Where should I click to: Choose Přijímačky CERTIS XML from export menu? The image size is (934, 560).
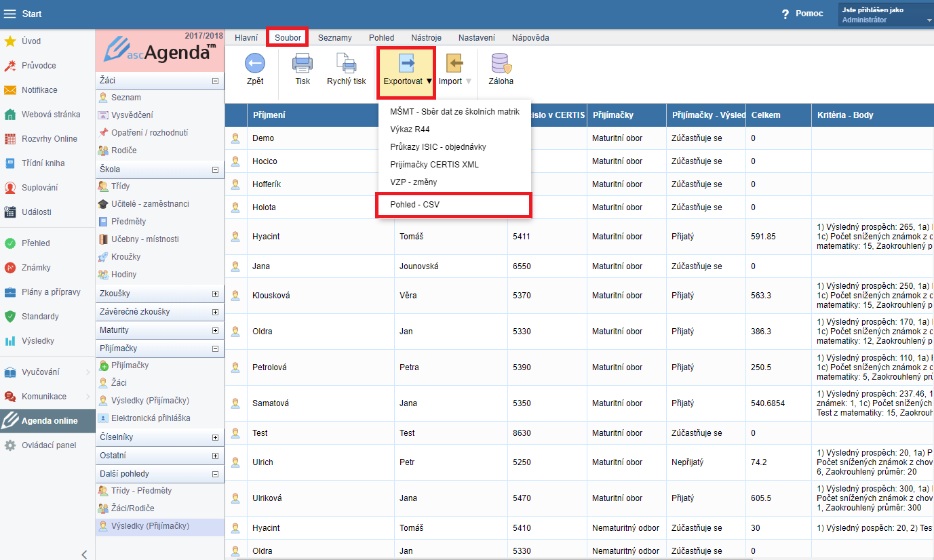pos(434,165)
